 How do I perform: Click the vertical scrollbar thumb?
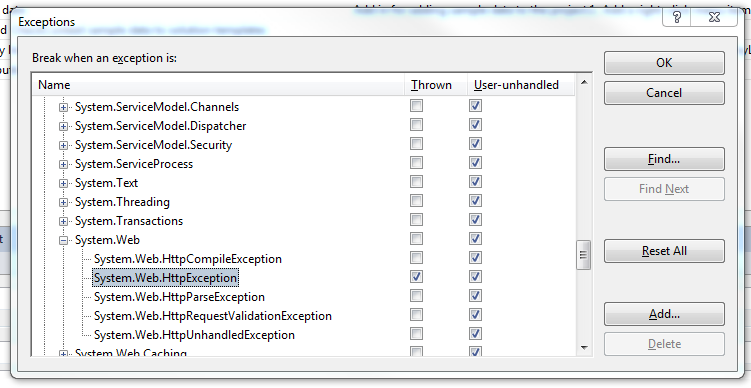pyautogui.click(x=584, y=255)
